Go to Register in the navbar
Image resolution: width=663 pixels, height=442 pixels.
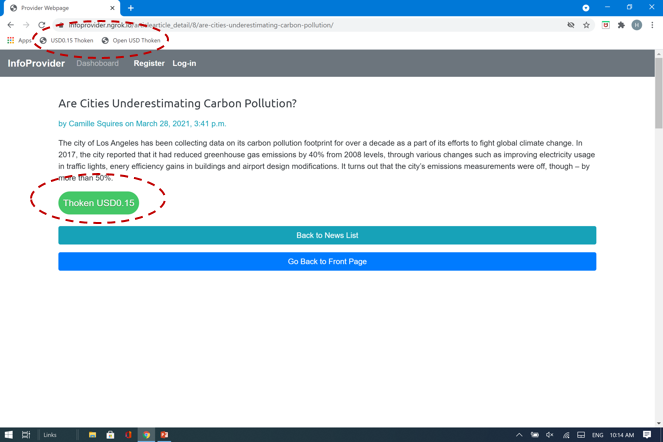pyautogui.click(x=149, y=63)
